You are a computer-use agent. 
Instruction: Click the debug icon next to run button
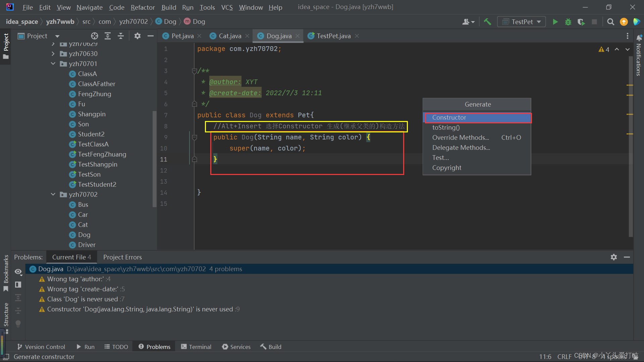(568, 21)
